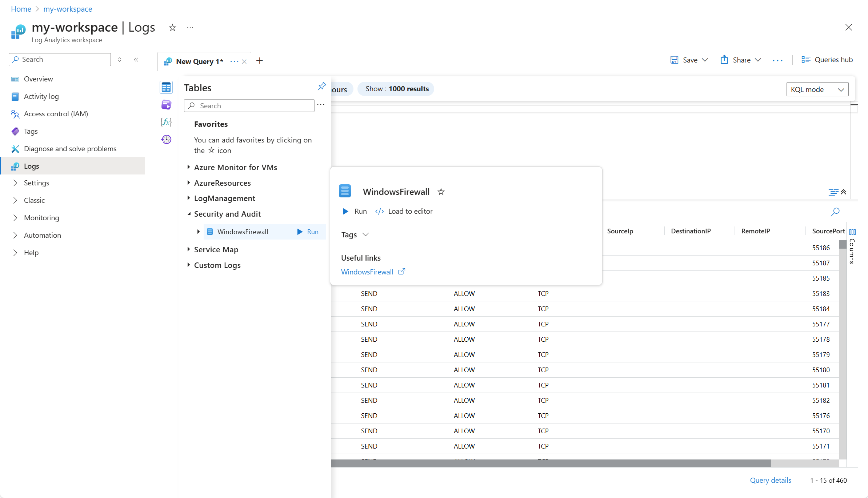The image size is (868, 498).
Task: Open Activity log in sidebar
Action: coord(41,96)
